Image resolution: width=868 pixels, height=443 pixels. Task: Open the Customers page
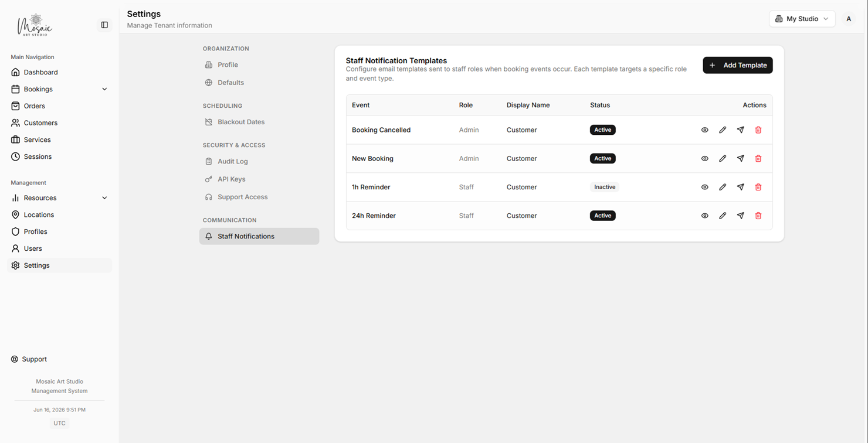59,124
